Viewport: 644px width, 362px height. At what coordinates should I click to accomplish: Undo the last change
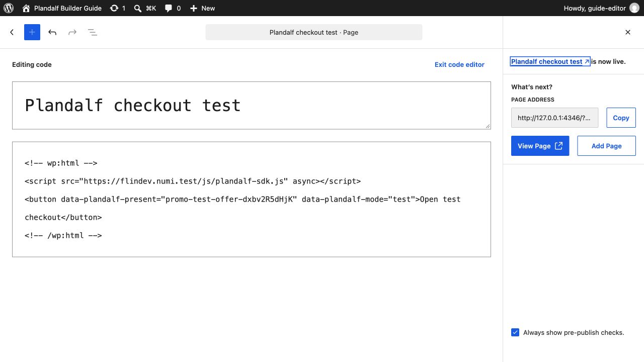point(52,32)
